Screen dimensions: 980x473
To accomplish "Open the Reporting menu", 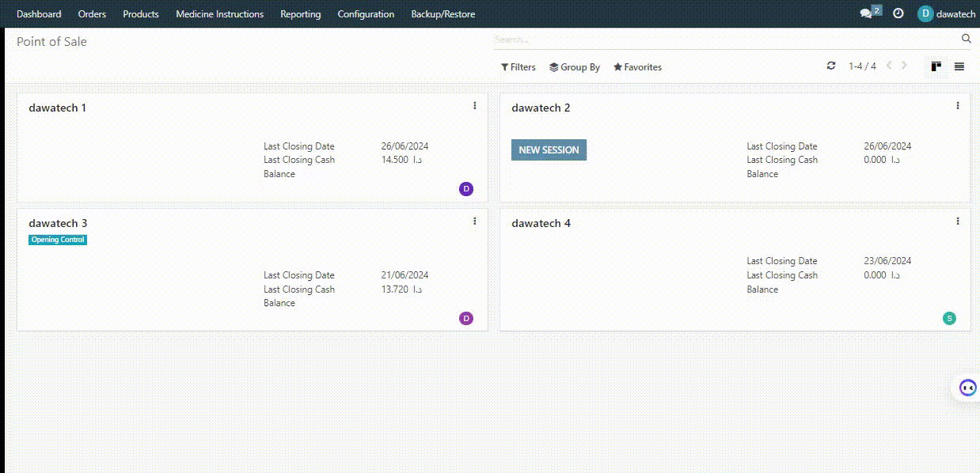I will (301, 14).
